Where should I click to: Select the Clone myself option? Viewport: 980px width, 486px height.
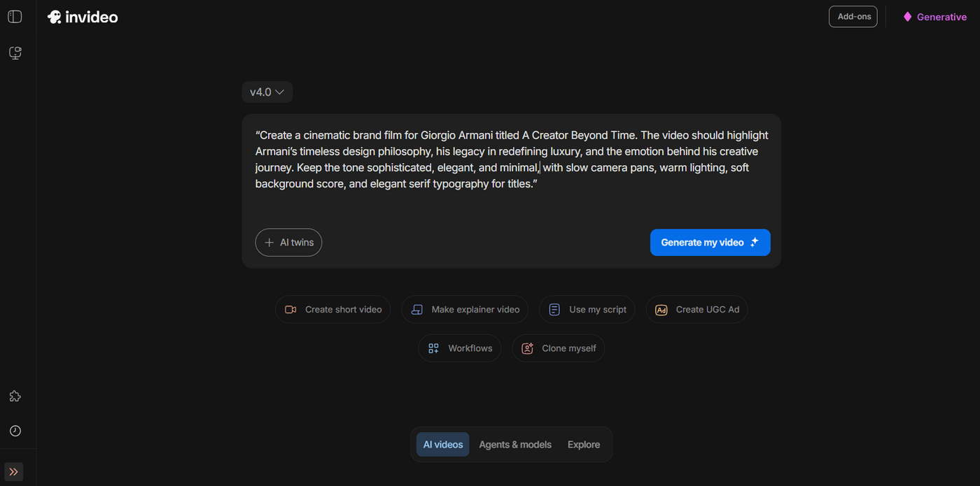pyautogui.click(x=558, y=348)
